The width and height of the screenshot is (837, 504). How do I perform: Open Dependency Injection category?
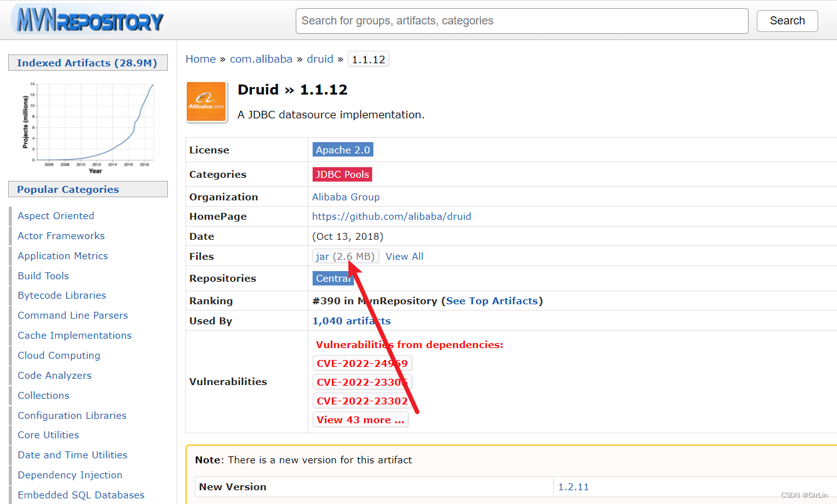coord(70,475)
